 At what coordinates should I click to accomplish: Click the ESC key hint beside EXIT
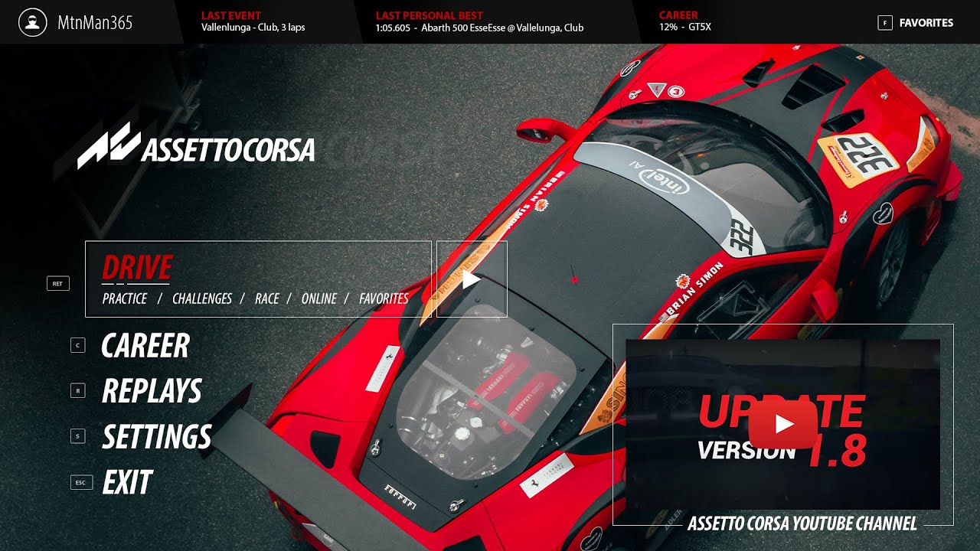click(81, 482)
